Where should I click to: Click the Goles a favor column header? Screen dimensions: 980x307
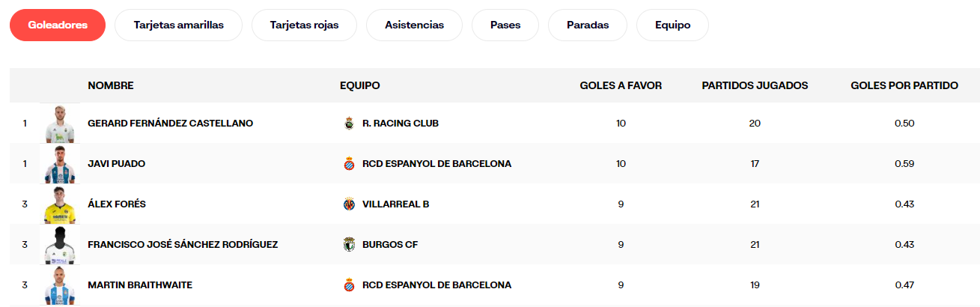point(621,86)
